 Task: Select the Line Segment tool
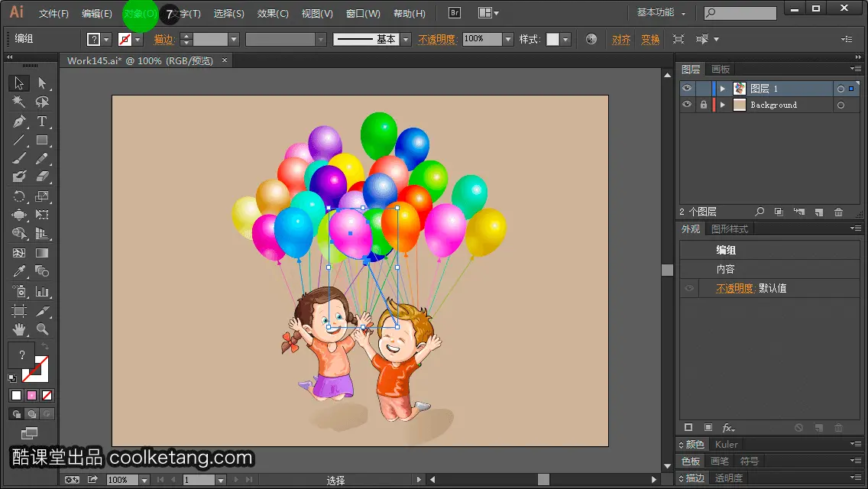[19, 140]
